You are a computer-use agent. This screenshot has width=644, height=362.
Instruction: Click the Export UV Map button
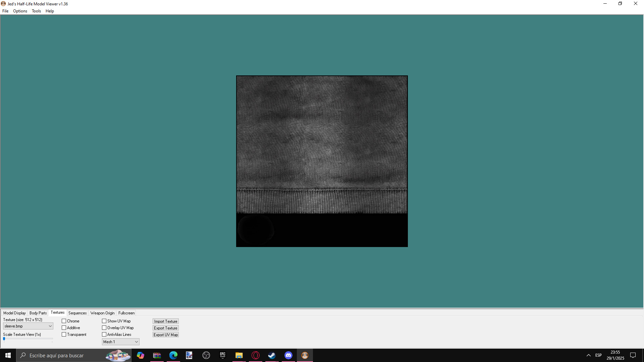(x=166, y=335)
